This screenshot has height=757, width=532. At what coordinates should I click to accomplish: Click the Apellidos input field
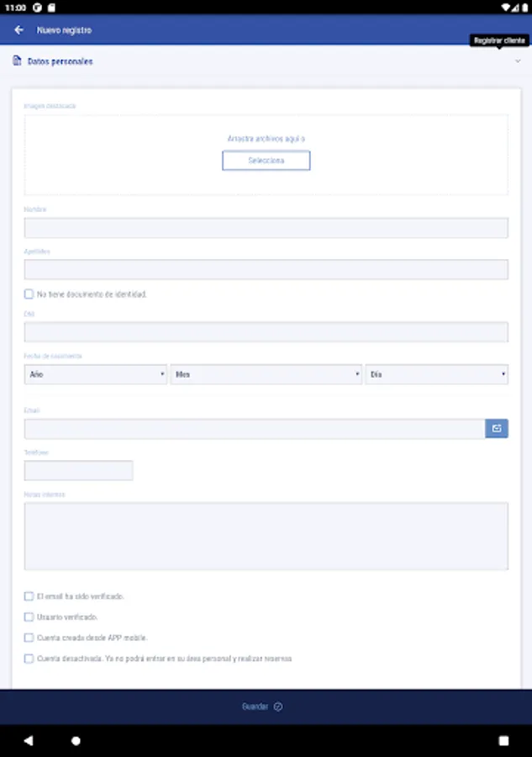pos(266,269)
